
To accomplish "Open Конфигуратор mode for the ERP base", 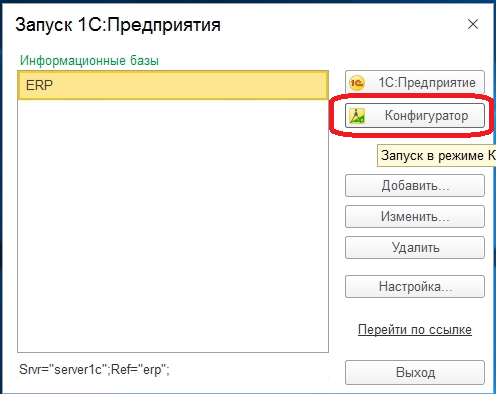I will click(415, 116).
